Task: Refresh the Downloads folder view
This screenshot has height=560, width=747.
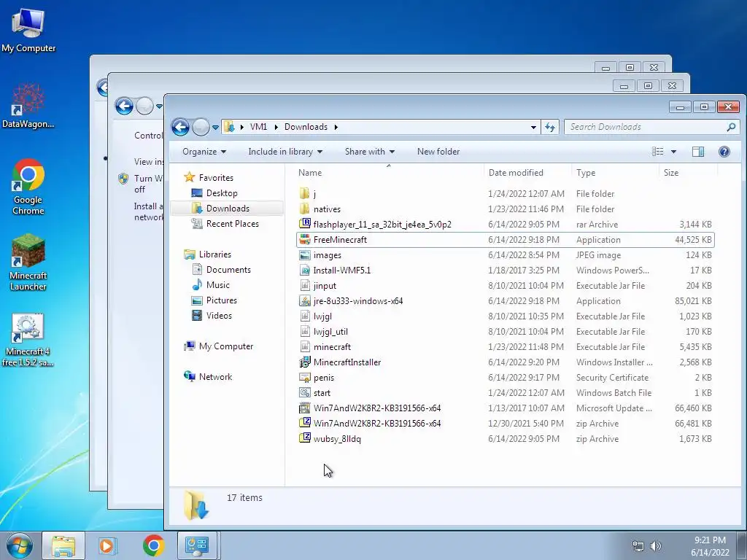Action: [550, 127]
